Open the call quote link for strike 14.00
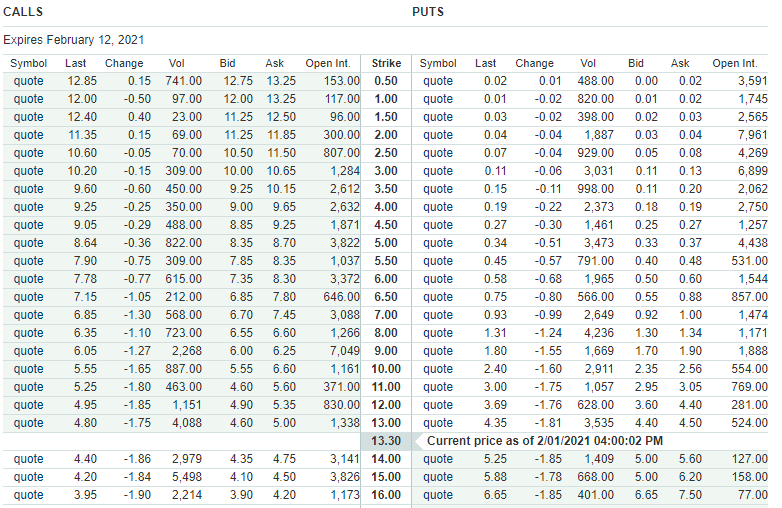The width and height of the screenshot is (782, 508). click(x=28, y=459)
